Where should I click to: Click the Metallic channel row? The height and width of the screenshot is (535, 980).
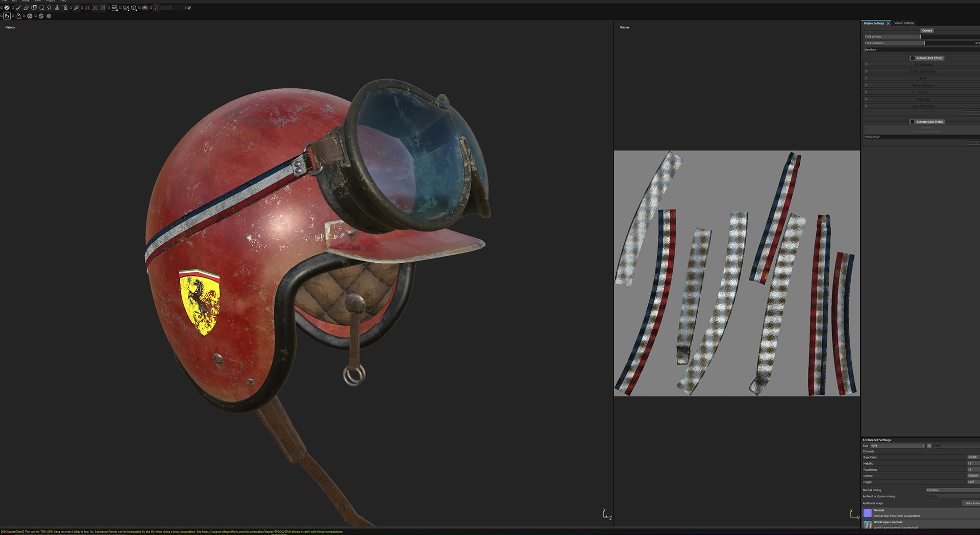coord(914,464)
